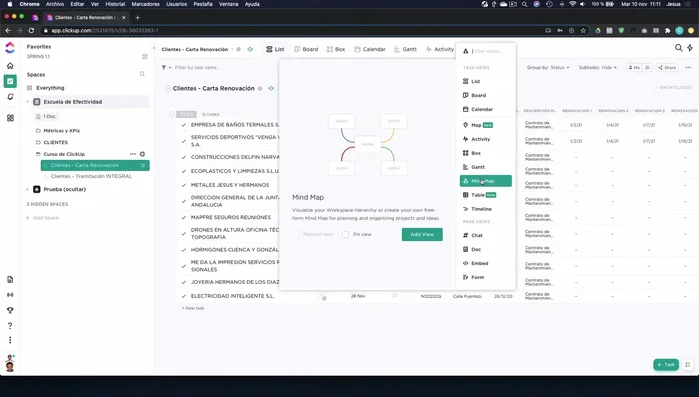Mark EMPRESA DE BAÑOS TERMALES task complete

tap(184, 125)
